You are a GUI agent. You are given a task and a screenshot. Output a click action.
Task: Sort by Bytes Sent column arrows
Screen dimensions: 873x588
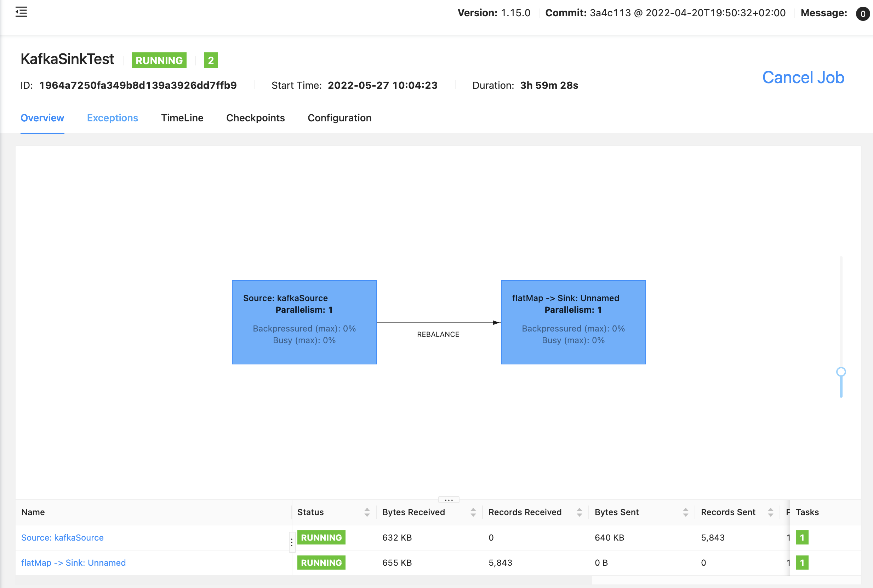coord(685,512)
